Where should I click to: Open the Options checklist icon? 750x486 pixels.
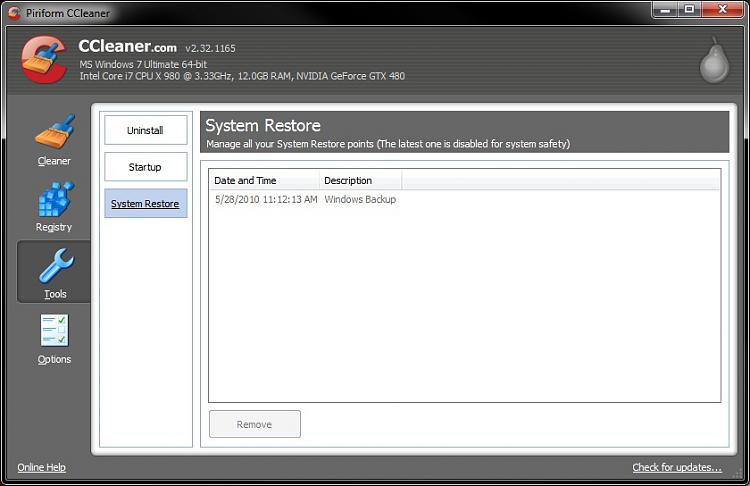click(x=55, y=339)
